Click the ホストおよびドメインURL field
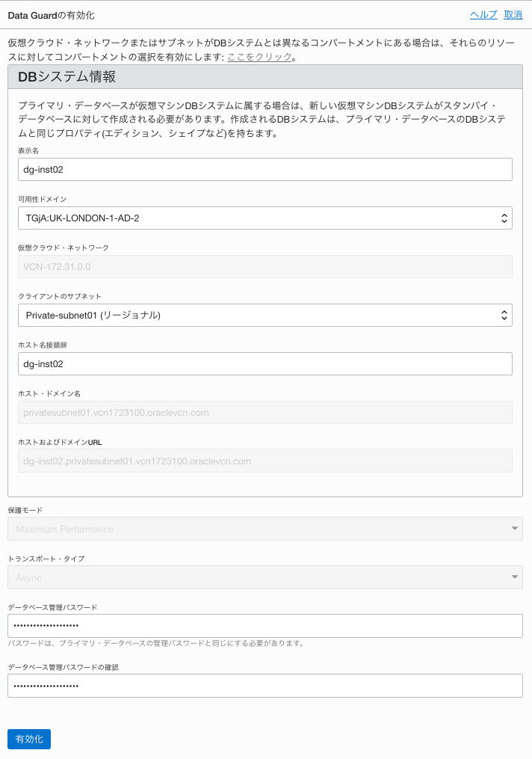The width and height of the screenshot is (532, 759). pyautogui.click(x=265, y=461)
